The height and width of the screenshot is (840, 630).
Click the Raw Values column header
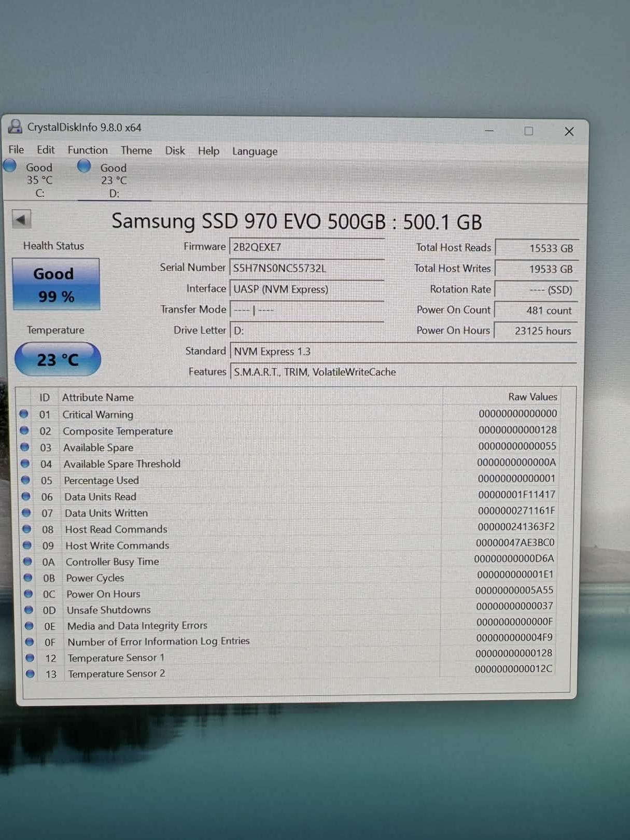[x=533, y=397]
